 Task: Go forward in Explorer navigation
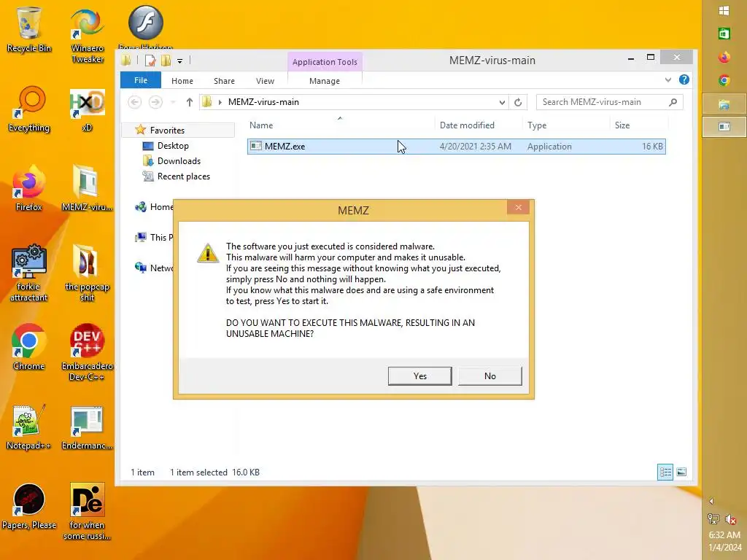[155, 102]
